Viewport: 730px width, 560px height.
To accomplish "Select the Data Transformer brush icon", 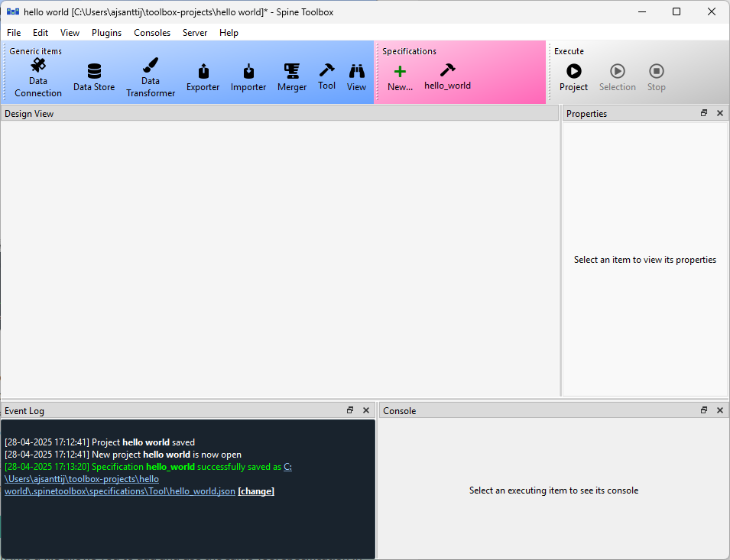I will pyautogui.click(x=151, y=65).
